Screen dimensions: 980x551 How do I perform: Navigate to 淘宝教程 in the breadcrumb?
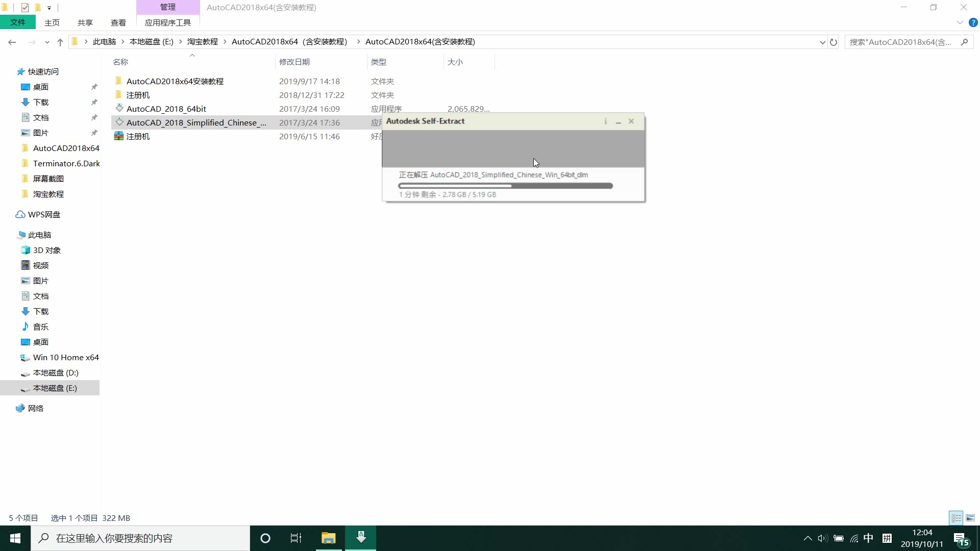pos(203,41)
